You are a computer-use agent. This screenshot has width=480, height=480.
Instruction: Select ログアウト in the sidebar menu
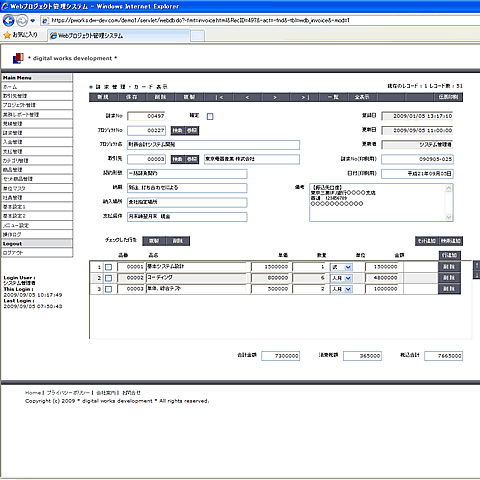pyautogui.click(x=37, y=253)
